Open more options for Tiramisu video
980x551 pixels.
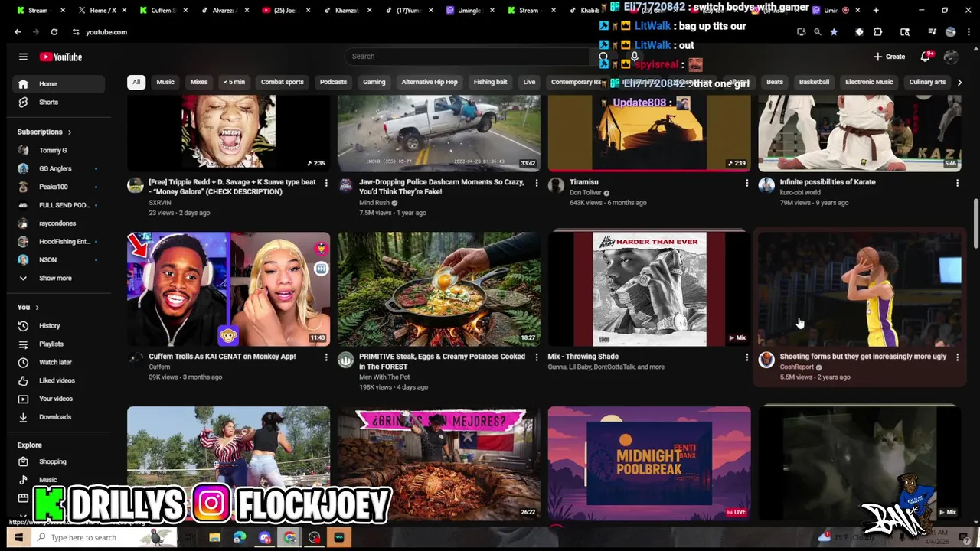[747, 183]
